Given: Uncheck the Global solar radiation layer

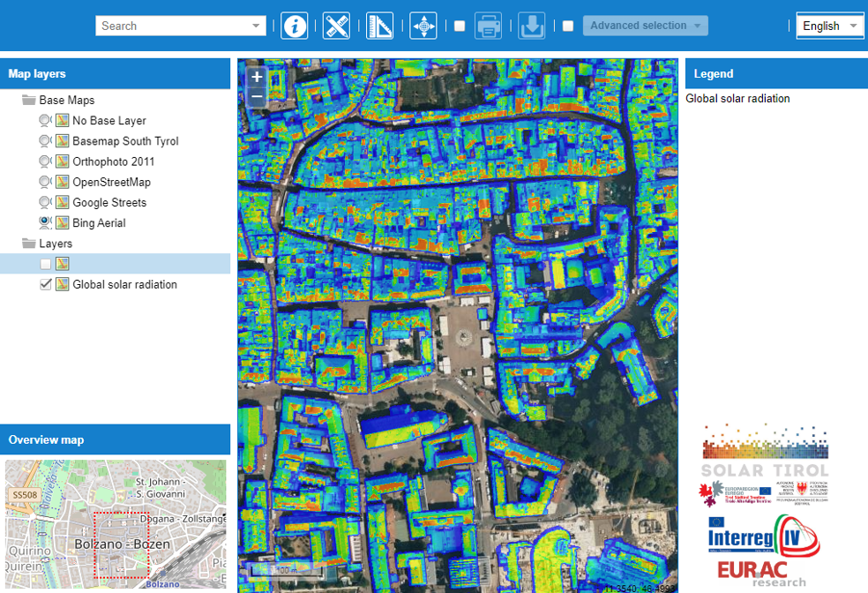Looking at the screenshot, I should pyautogui.click(x=46, y=284).
